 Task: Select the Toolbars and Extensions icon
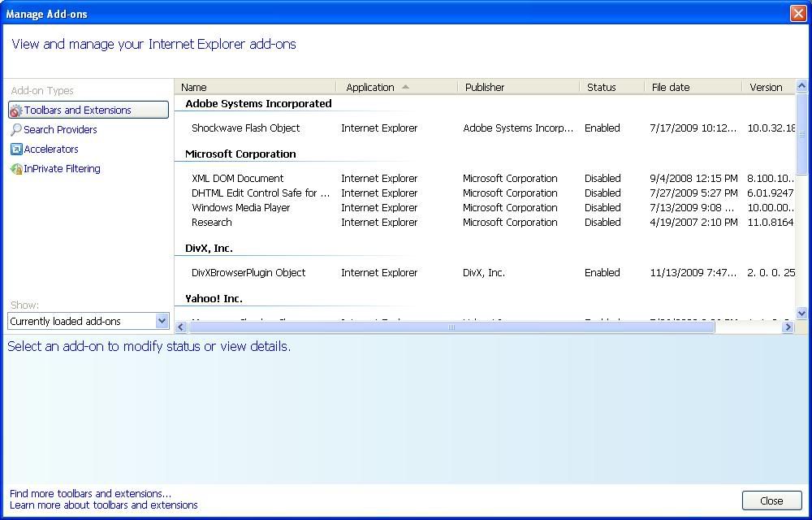point(16,110)
